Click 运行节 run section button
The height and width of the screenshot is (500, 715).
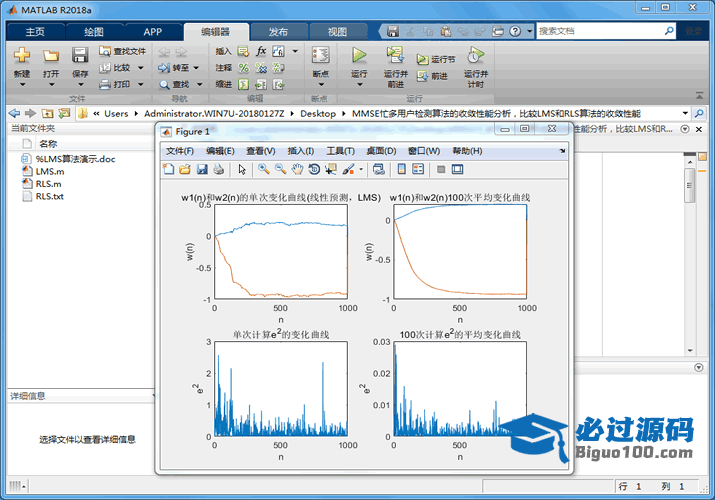[x=436, y=59]
